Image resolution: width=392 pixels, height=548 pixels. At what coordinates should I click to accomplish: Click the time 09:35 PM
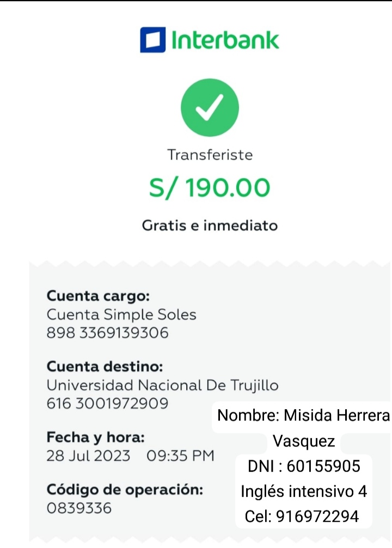point(180,455)
